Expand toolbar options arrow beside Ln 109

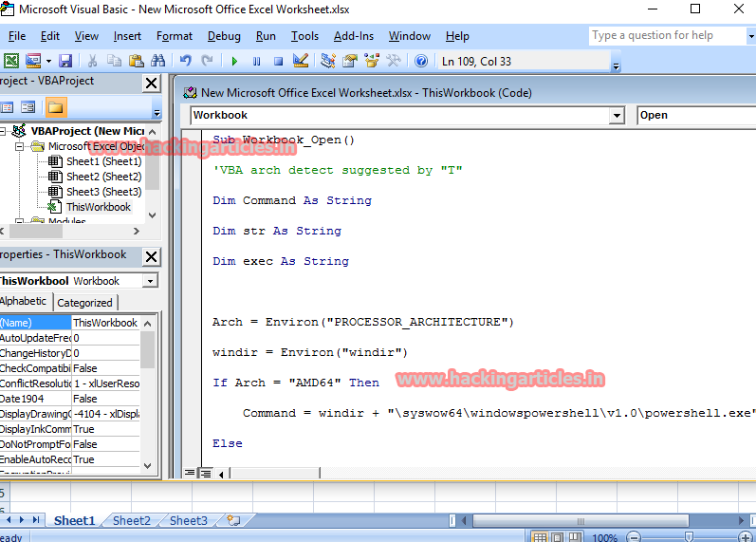[x=616, y=64]
